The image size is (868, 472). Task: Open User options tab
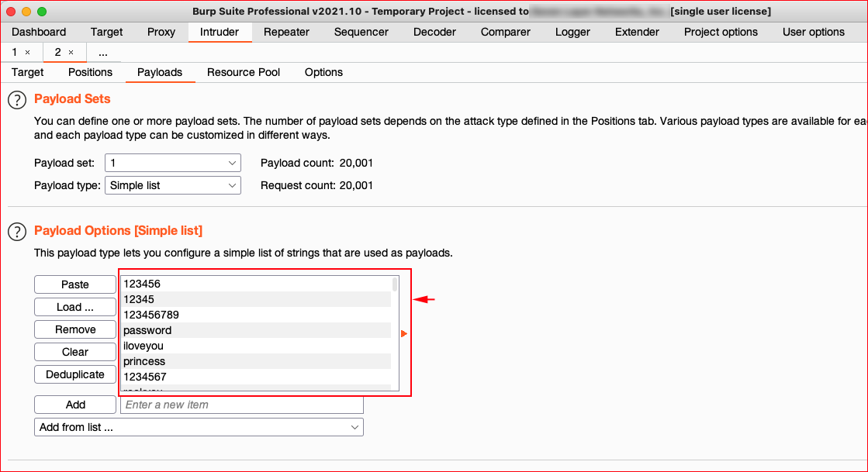[813, 32]
